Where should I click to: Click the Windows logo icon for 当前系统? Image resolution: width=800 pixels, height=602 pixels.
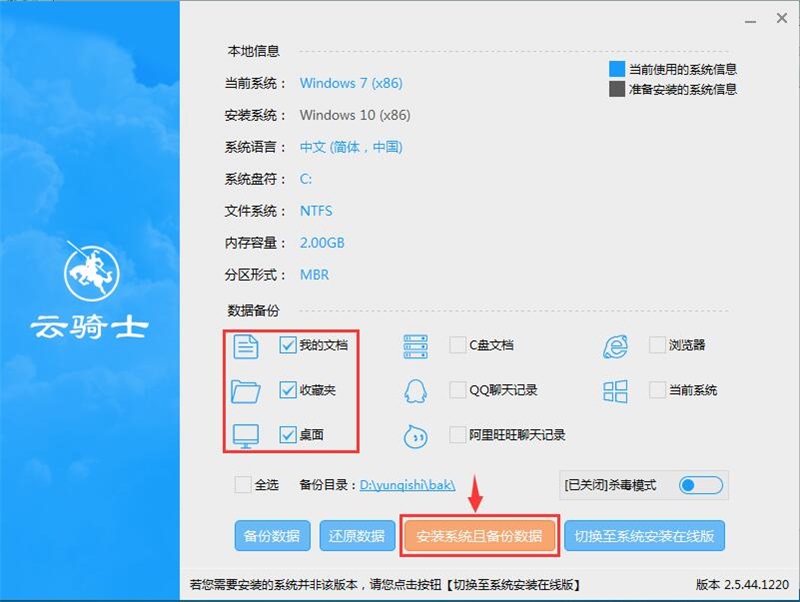615,391
